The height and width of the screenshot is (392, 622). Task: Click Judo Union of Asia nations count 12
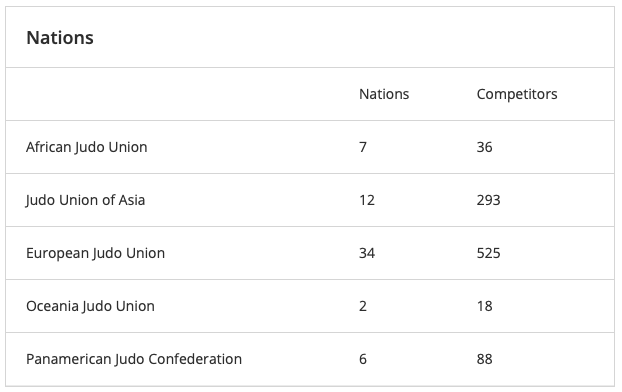pyautogui.click(x=367, y=200)
